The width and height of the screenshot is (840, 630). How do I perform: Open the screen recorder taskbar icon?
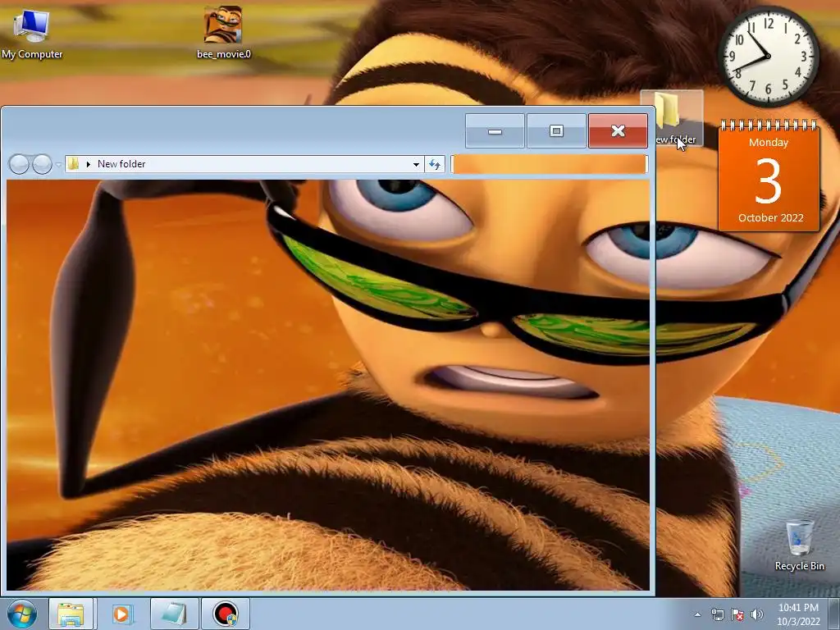tap(226, 614)
